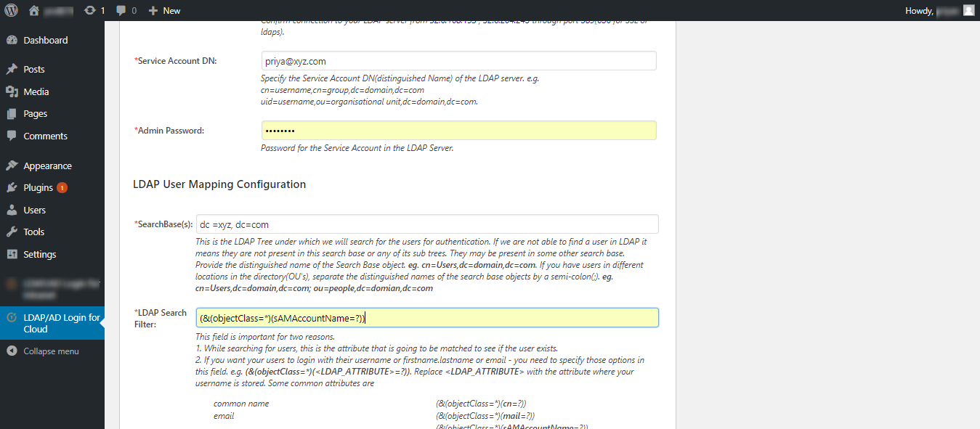Focus the Admin Password field
This screenshot has width=980, height=429.
tap(458, 130)
